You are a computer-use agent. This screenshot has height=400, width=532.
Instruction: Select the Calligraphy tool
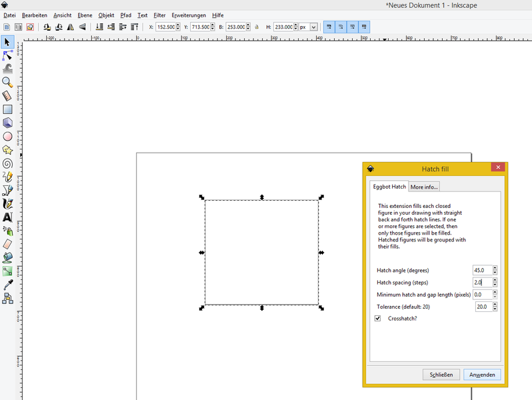7,204
